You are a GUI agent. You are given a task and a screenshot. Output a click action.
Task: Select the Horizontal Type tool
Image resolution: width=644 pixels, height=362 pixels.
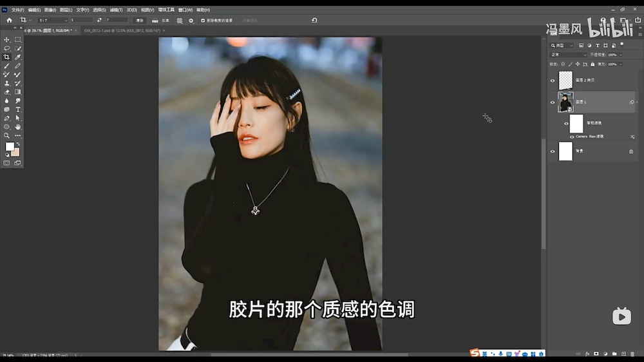coord(18,110)
